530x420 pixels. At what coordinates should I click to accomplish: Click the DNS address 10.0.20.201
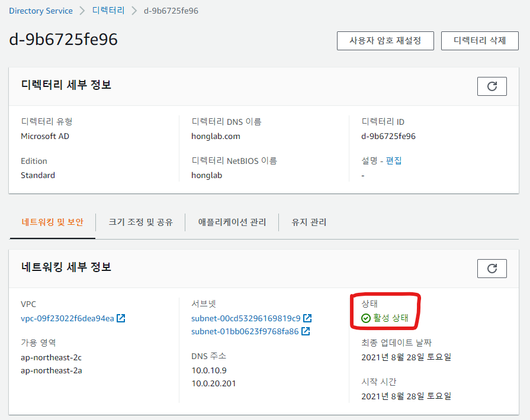coord(214,383)
